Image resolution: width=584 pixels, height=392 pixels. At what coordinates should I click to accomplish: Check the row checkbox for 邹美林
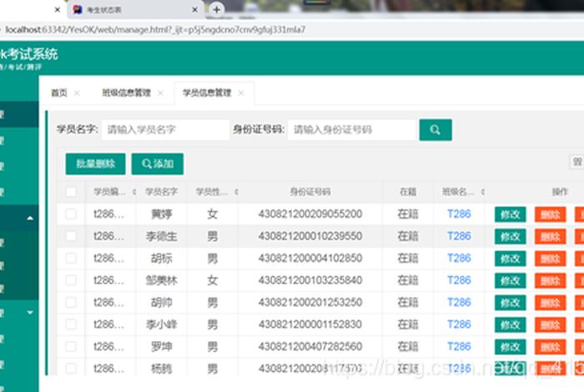point(71,280)
